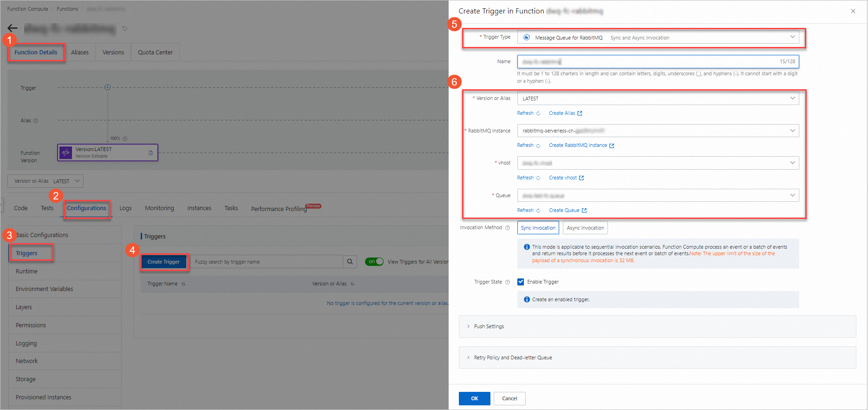Viewport: 868px width, 410px height.
Task: Open the RabbitMQ Instance dropdown
Action: [x=658, y=131]
